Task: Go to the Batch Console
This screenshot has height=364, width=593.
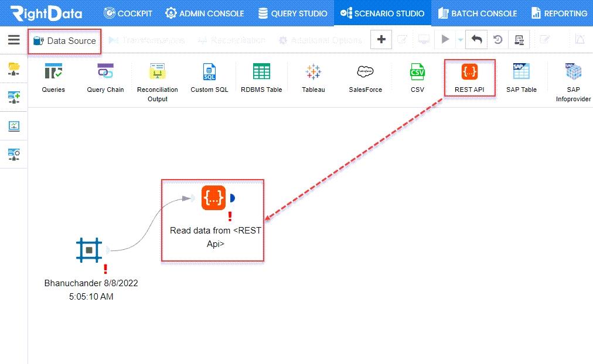Action: [476, 13]
